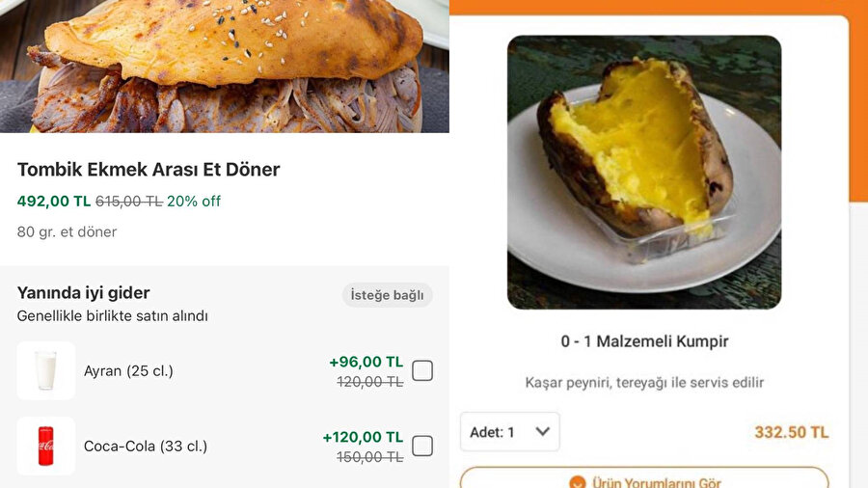Click the crossed-out 615,00 TL price

(x=128, y=202)
